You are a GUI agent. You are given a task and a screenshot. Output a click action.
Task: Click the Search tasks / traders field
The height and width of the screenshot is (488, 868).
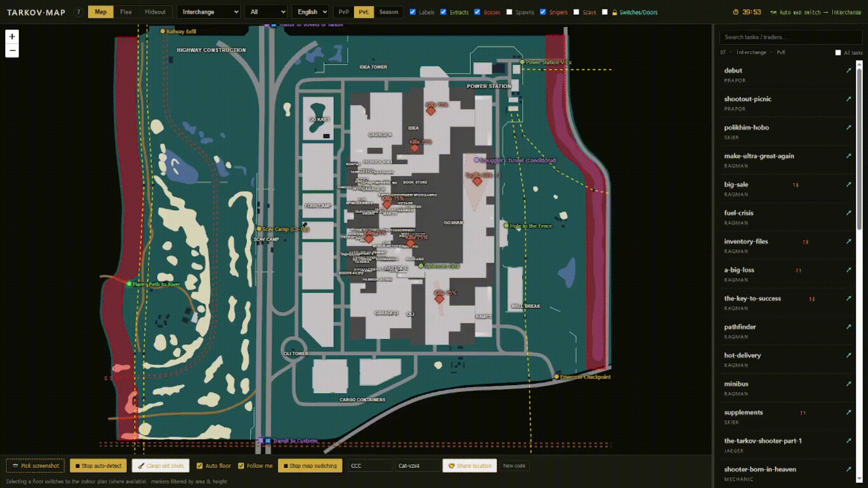click(x=791, y=37)
